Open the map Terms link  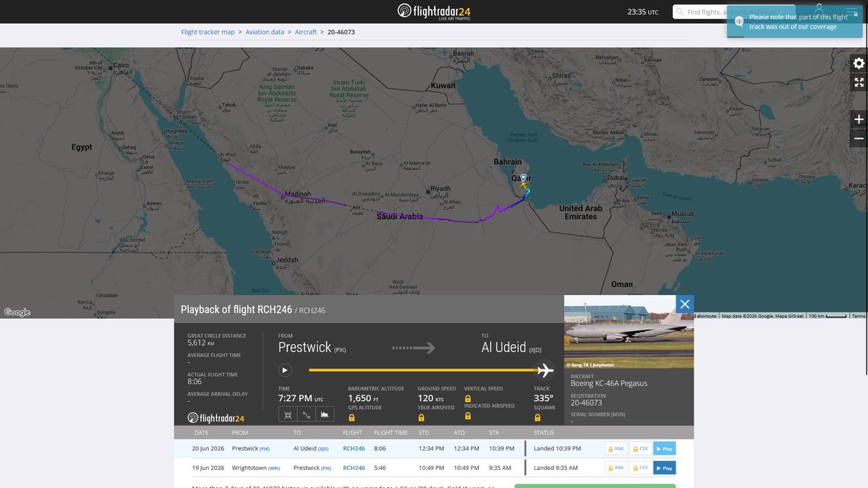click(858, 316)
